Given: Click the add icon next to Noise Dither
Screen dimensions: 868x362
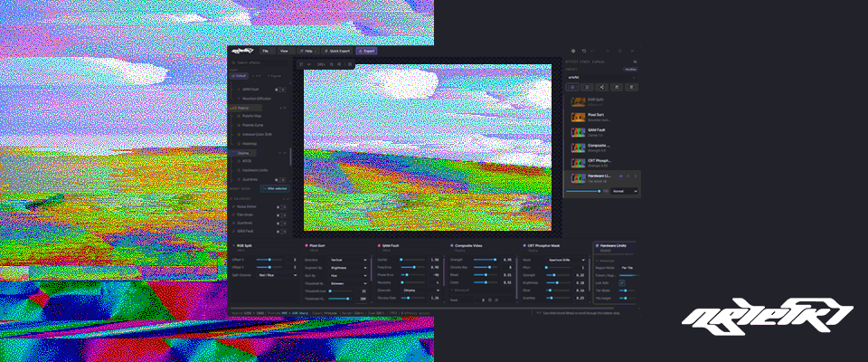Looking at the screenshot, I should tap(285, 207).
